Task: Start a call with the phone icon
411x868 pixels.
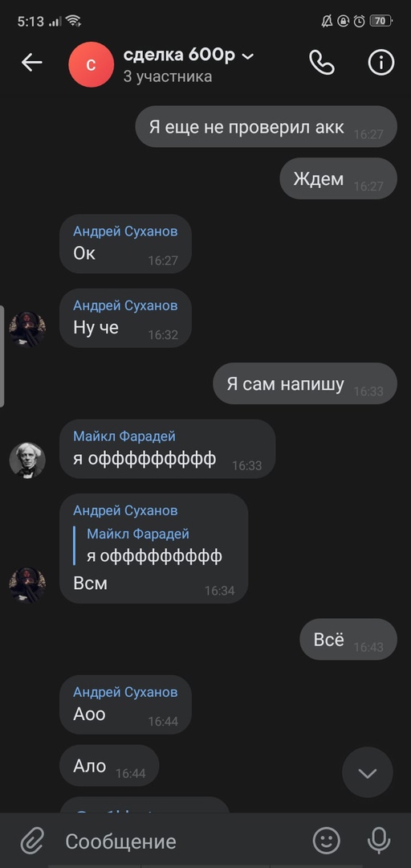Action: 321,63
